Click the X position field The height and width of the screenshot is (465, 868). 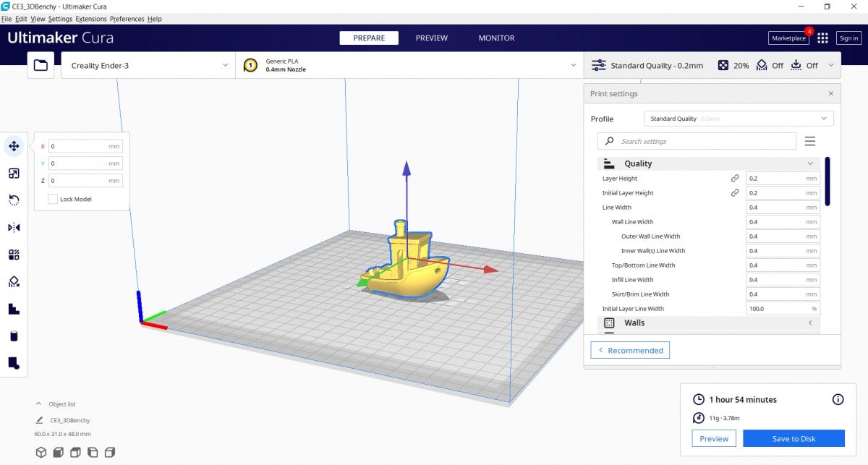point(85,146)
